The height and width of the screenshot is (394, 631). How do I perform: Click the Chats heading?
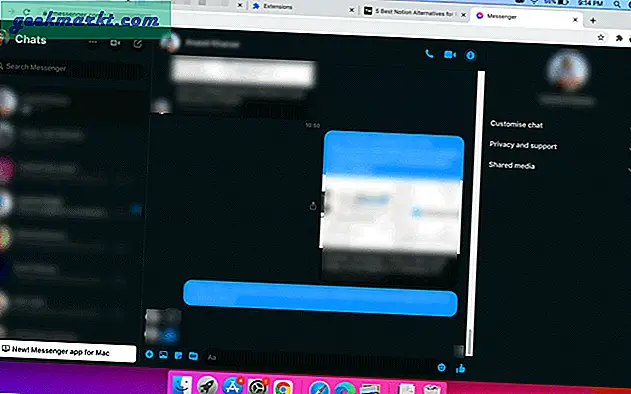[x=31, y=39]
